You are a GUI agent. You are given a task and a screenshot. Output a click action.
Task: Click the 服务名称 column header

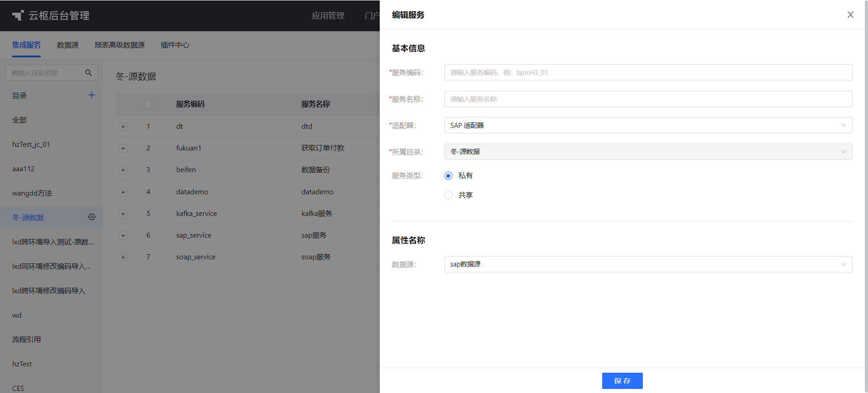[316, 104]
